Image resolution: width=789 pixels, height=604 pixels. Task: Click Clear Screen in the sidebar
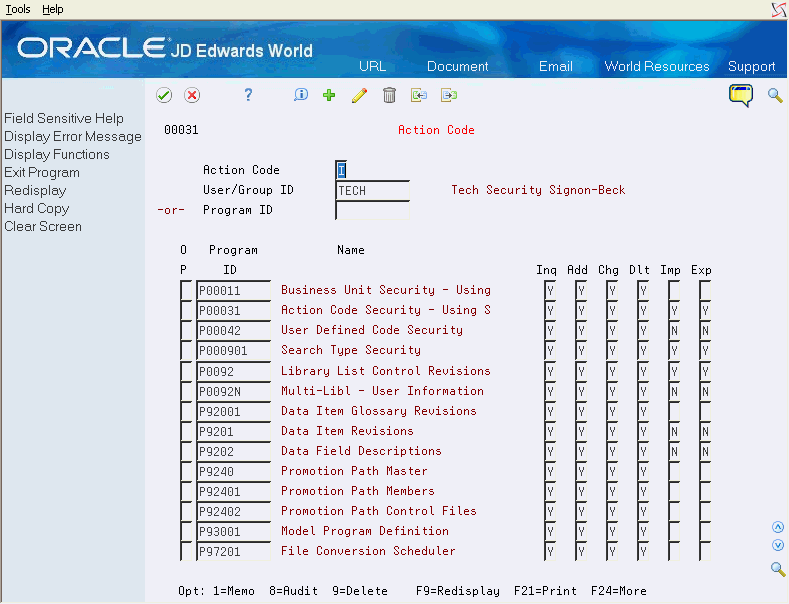tap(43, 226)
